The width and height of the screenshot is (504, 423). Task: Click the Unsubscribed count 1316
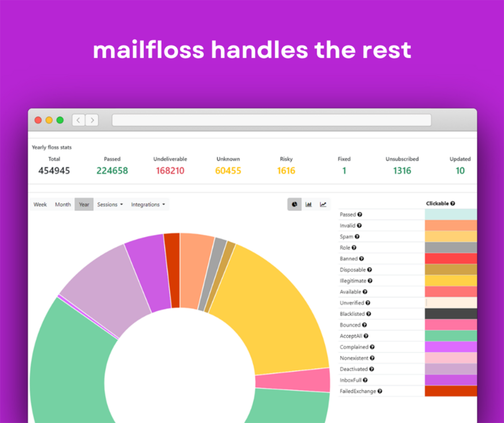click(x=402, y=170)
